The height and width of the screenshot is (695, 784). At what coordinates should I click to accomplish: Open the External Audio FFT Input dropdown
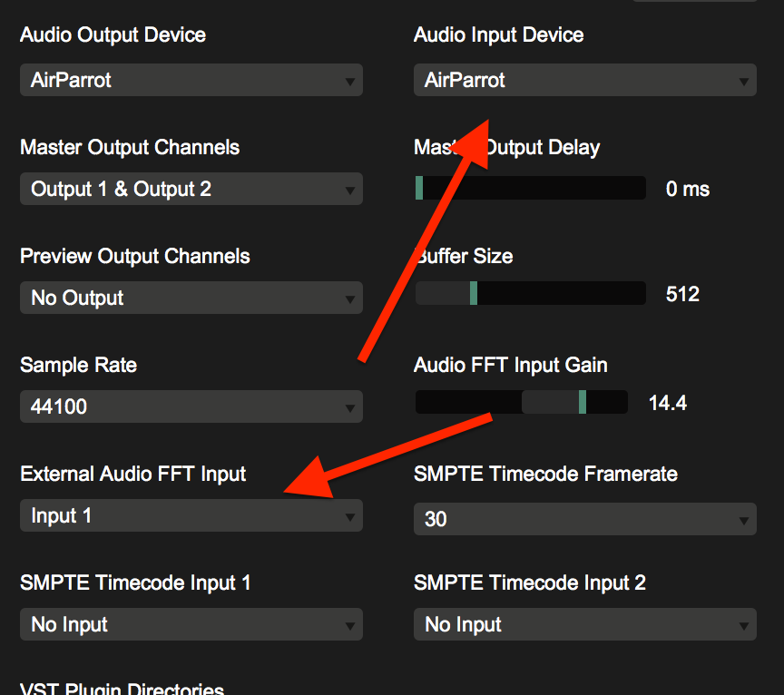click(191, 515)
